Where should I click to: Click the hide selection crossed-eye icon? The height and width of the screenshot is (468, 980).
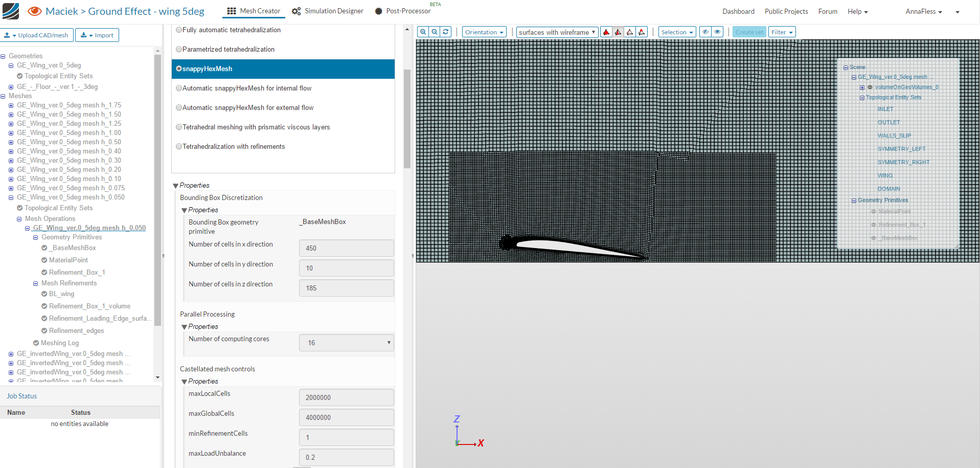pos(705,32)
